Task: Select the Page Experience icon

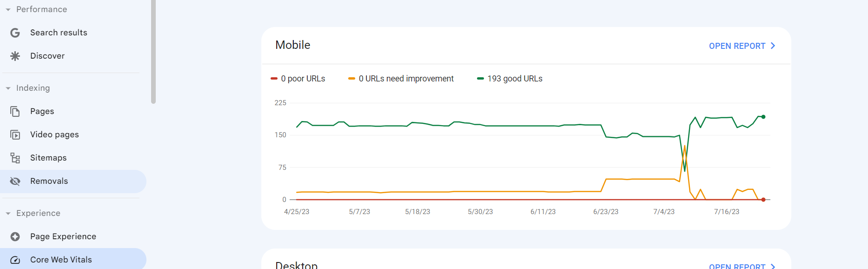Action: click(x=15, y=236)
